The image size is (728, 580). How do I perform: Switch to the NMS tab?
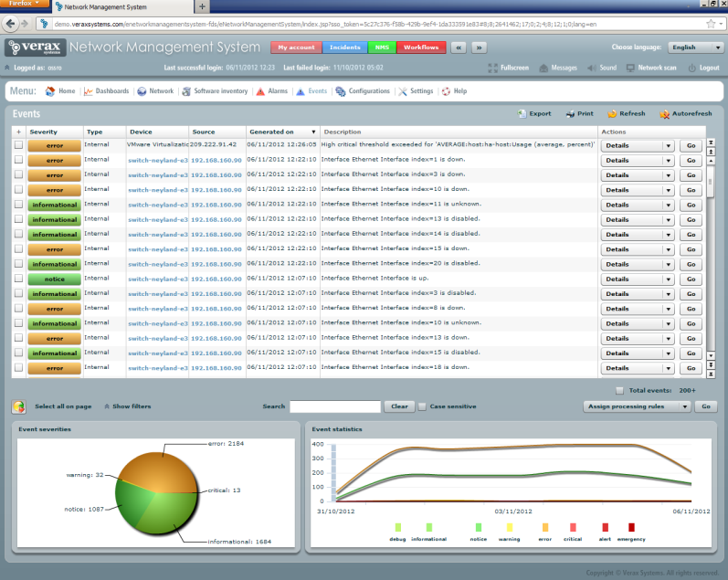point(382,47)
